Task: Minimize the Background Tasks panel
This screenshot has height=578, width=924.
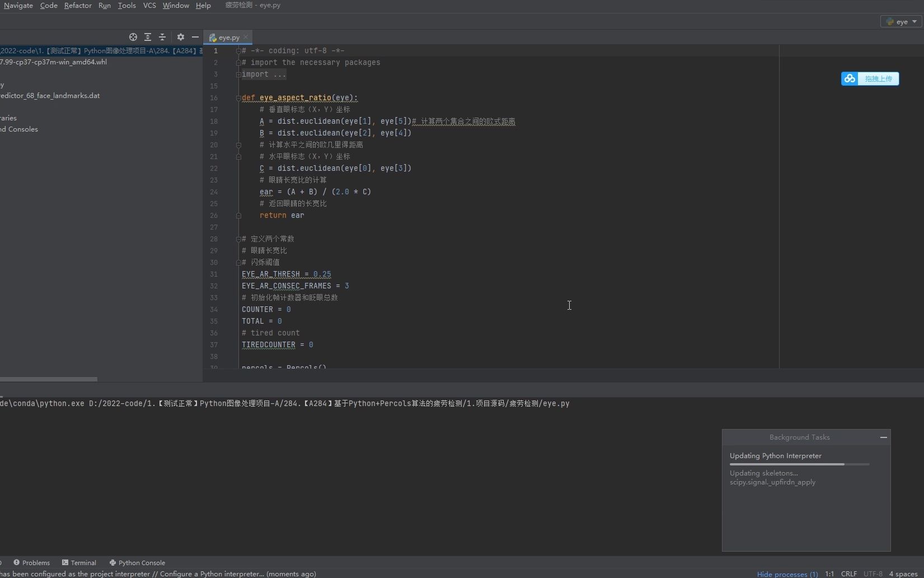Action: pyautogui.click(x=883, y=437)
